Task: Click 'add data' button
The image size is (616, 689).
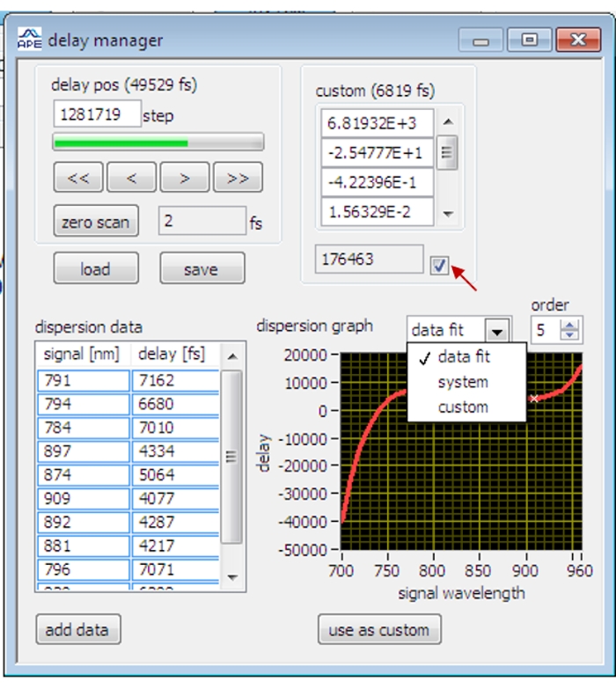Action: [x=77, y=630]
